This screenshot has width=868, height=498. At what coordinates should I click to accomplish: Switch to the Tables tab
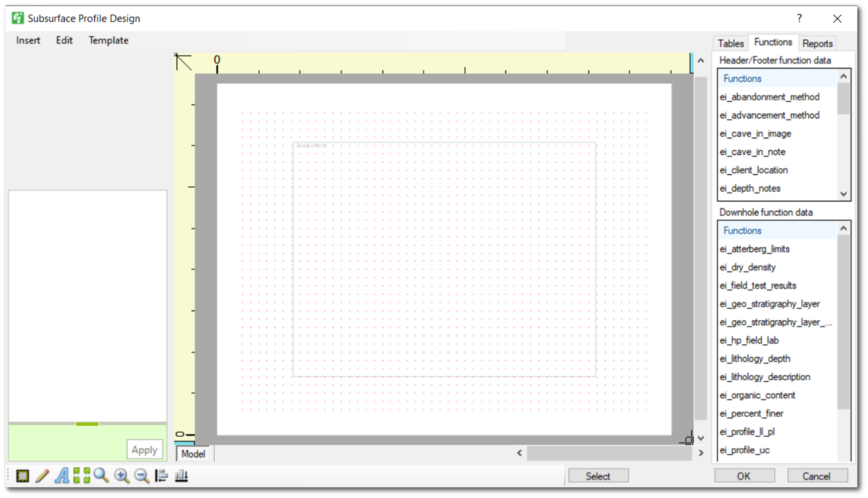click(x=730, y=43)
